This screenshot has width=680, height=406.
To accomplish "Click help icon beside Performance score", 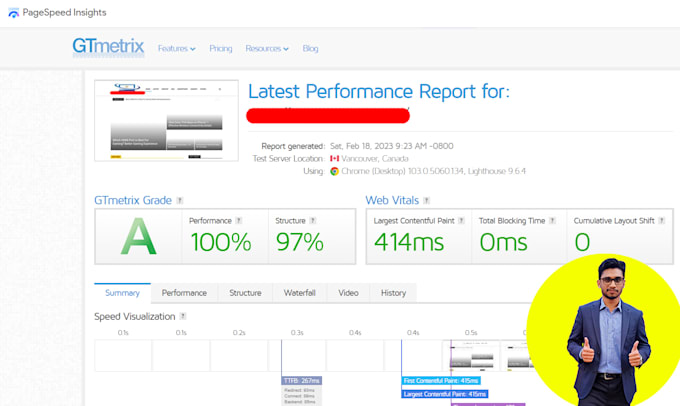I will point(239,221).
